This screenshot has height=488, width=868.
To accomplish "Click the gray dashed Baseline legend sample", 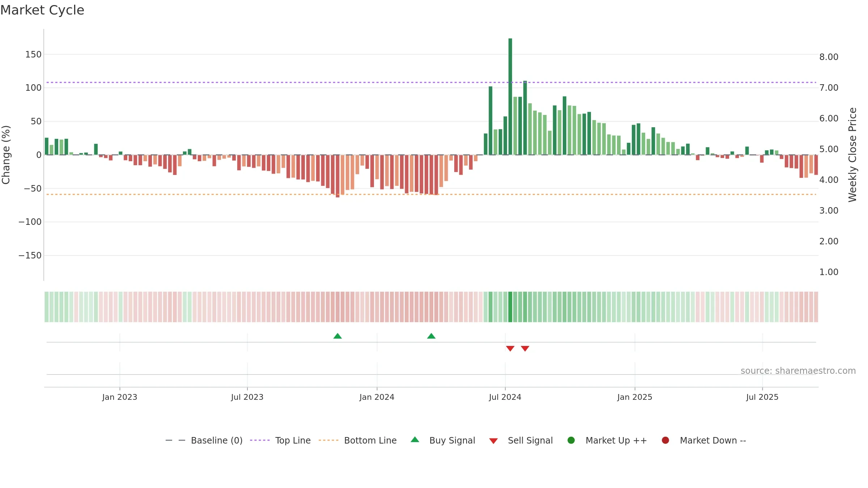I will point(175,440).
